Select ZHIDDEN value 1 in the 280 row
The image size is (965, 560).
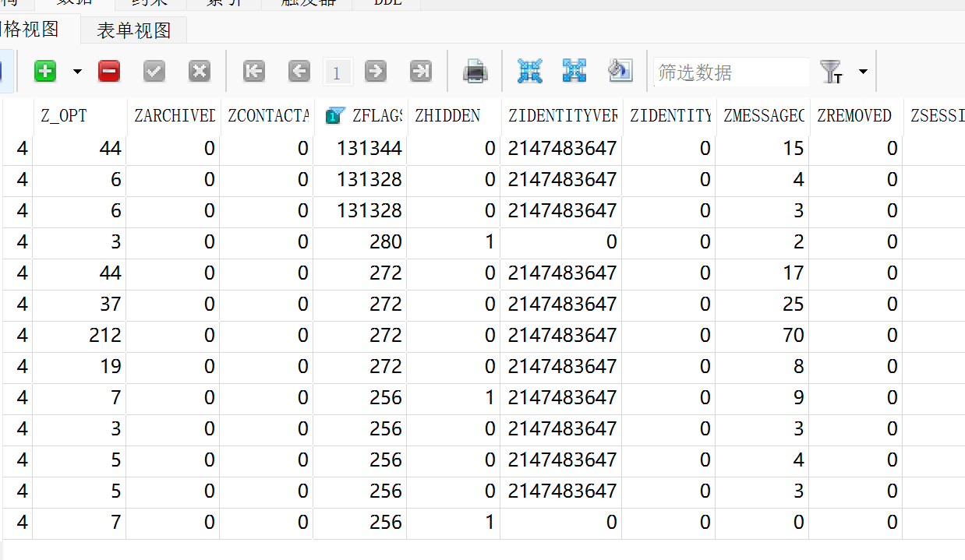pos(454,241)
